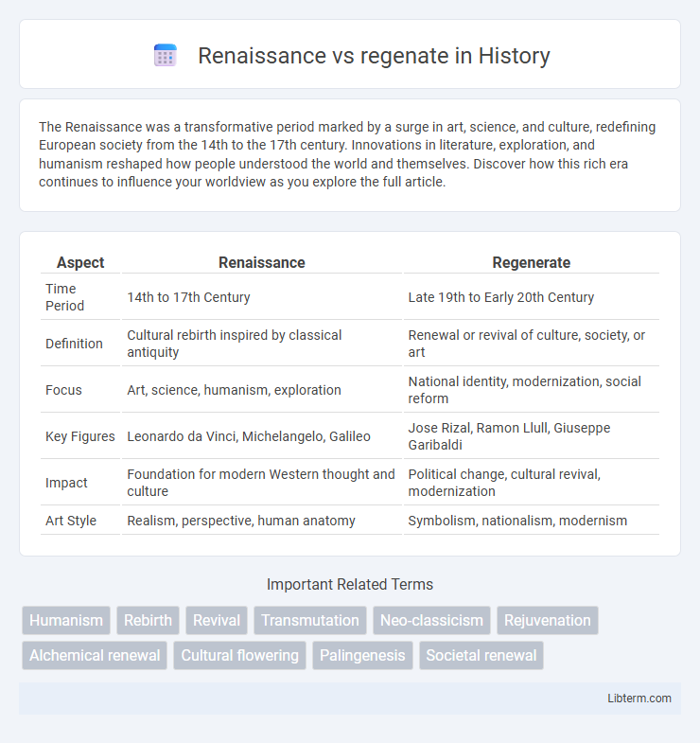Select the Focus row label

80,390
